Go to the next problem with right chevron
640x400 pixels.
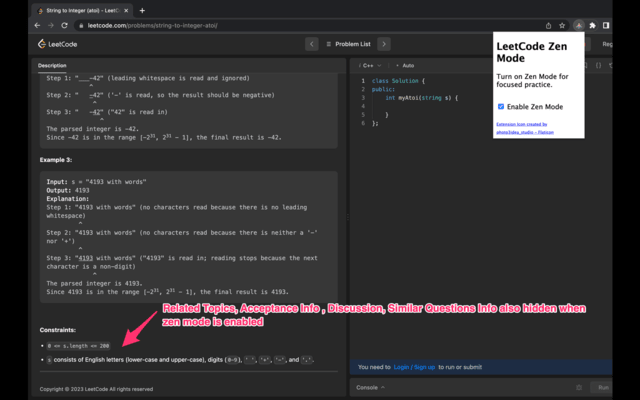(384, 44)
